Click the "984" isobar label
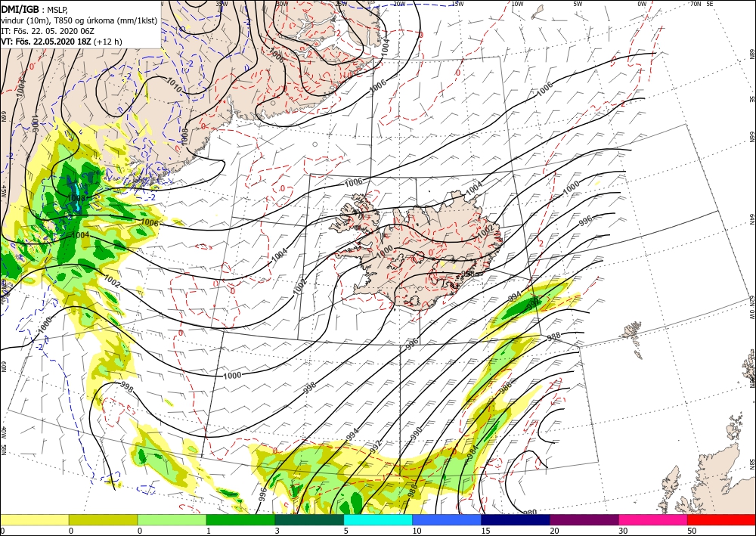756x536 pixels. pos(473,451)
